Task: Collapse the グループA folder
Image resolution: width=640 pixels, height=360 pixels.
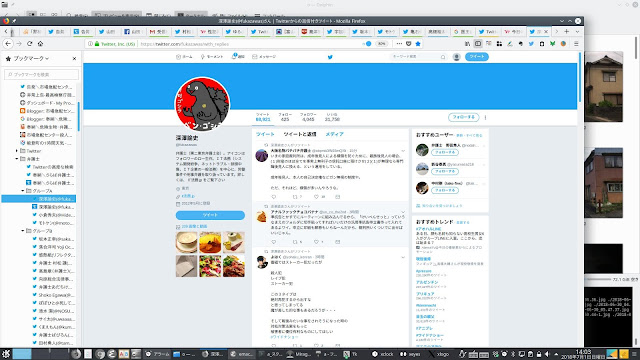Action: coord(23,191)
